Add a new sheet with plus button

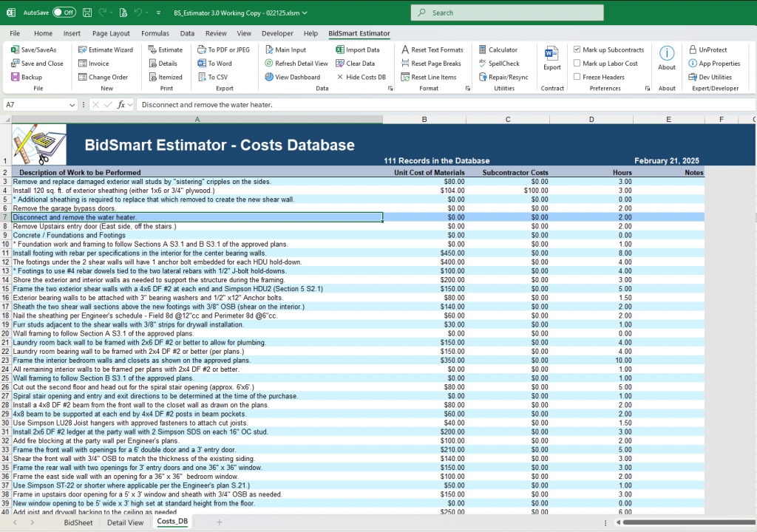(x=219, y=522)
